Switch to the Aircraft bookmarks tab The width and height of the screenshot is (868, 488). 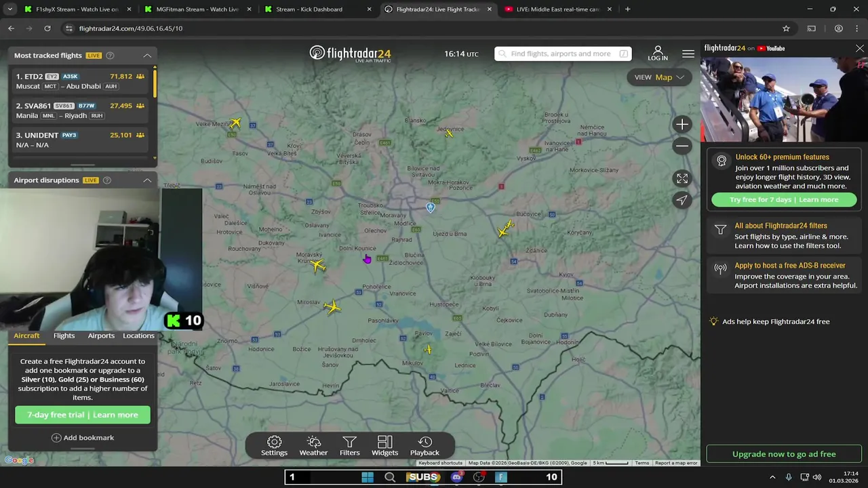[x=26, y=335]
